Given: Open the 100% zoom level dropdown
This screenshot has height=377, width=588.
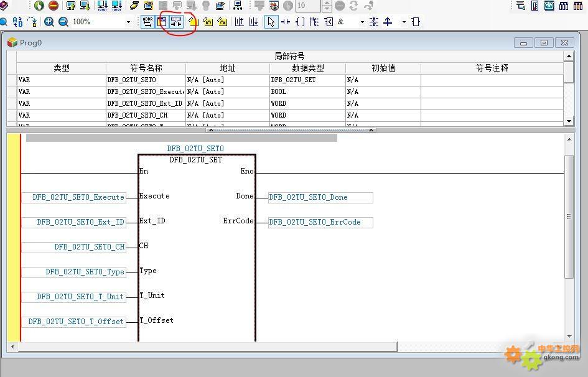Looking at the screenshot, I should click(x=128, y=22).
